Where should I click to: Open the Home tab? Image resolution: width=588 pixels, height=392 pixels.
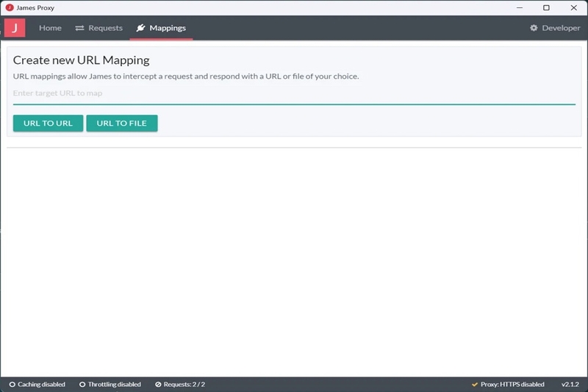point(50,28)
